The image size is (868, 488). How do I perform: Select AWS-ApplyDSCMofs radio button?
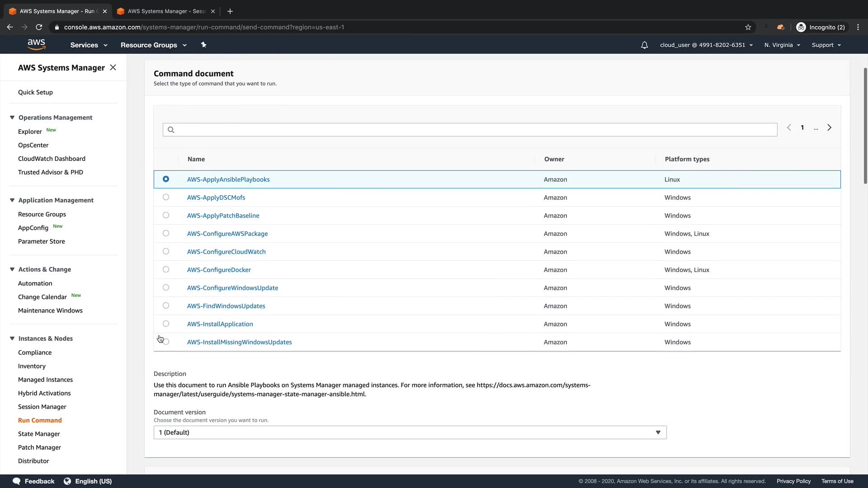[166, 197]
